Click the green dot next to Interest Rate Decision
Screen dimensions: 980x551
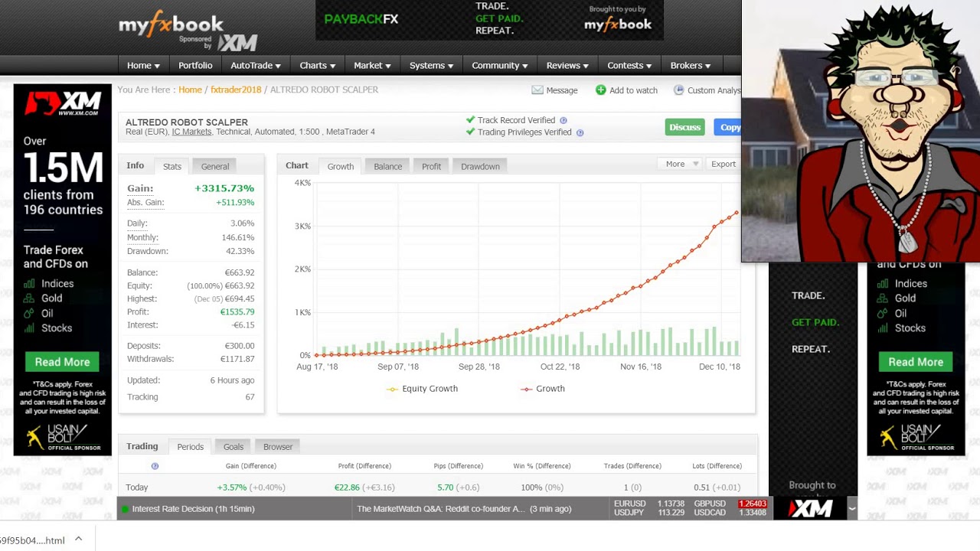(125, 509)
